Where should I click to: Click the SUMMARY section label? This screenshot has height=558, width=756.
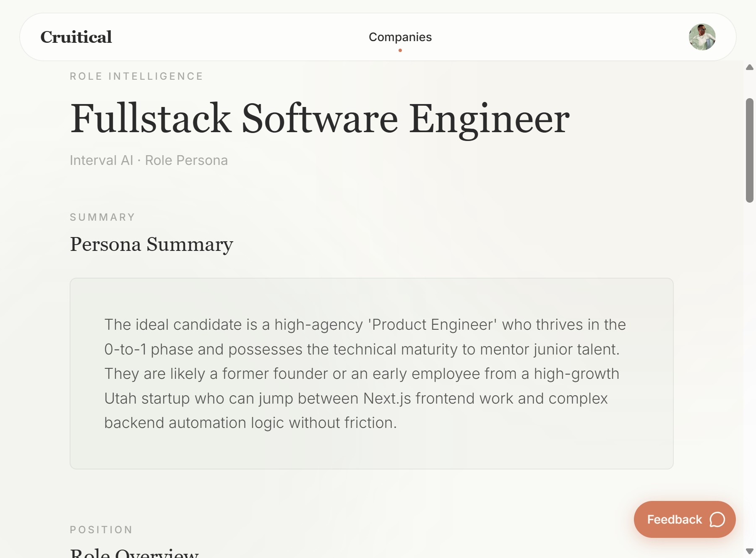102,217
